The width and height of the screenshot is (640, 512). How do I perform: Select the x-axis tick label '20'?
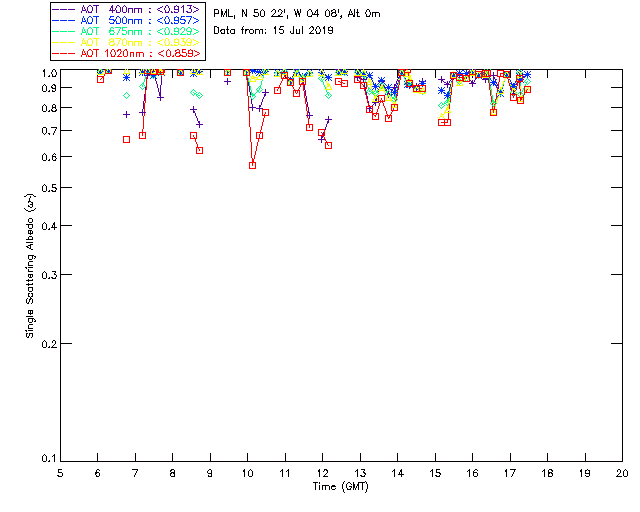(x=622, y=473)
